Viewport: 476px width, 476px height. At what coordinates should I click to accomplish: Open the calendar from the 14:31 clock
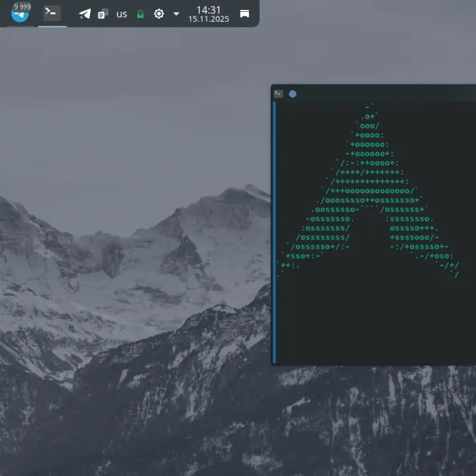point(209,10)
